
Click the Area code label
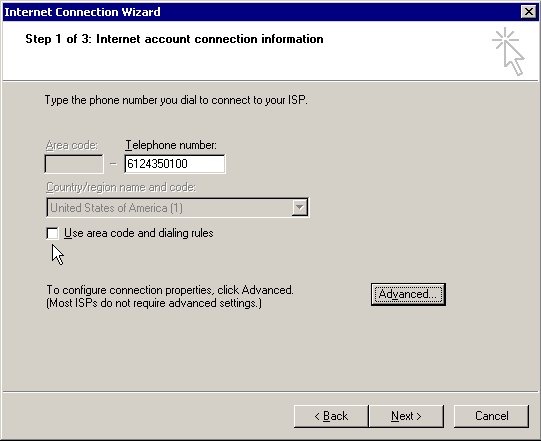[x=72, y=145]
